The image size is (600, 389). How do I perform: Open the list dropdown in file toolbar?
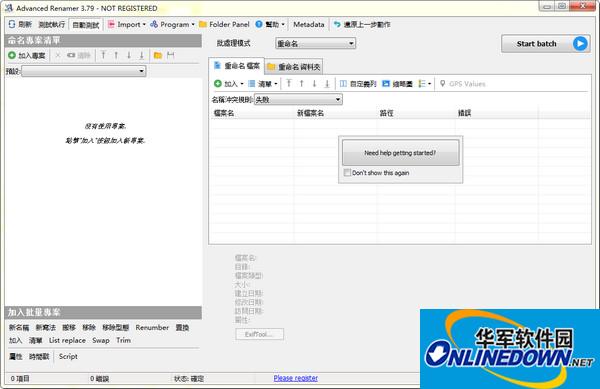pos(262,84)
